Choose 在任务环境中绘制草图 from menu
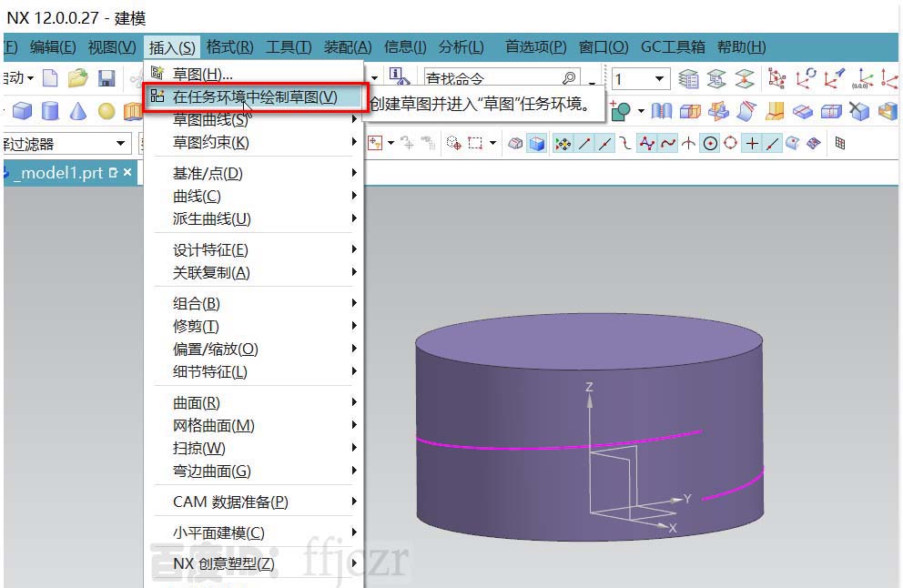This screenshot has width=903, height=588. click(255, 96)
